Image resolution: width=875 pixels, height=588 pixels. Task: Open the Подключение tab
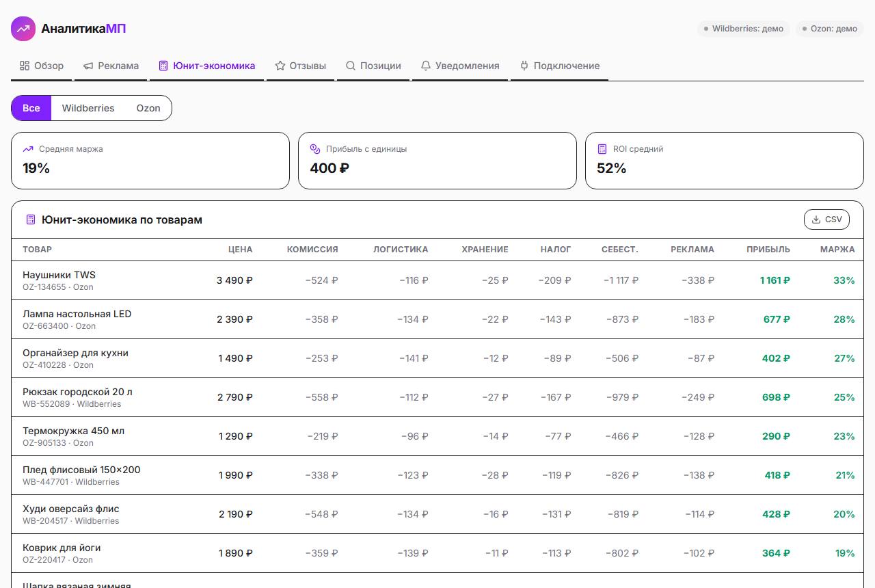[x=560, y=66]
